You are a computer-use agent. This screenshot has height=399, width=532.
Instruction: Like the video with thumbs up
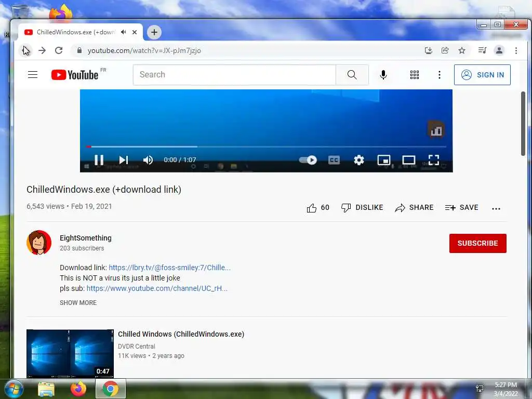pos(318,208)
